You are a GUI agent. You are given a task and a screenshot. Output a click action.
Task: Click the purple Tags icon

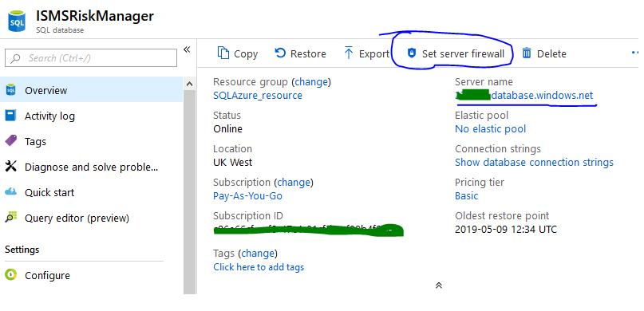(x=10, y=140)
